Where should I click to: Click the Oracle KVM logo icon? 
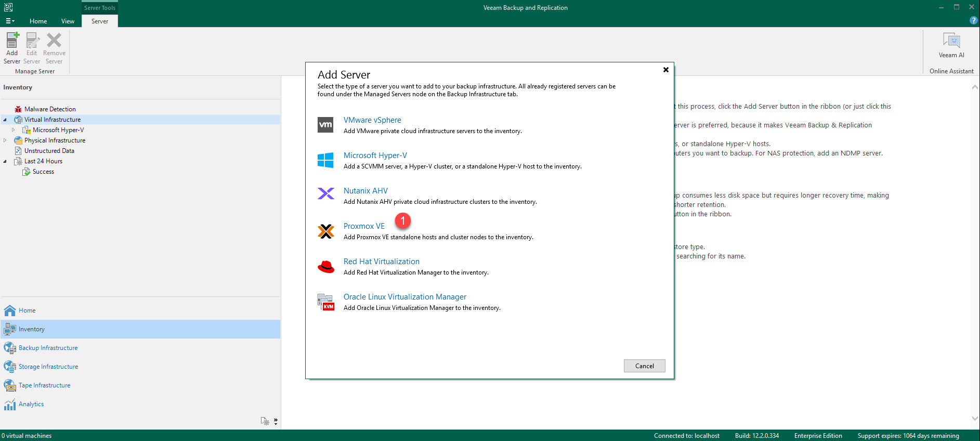[x=326, y=302]
